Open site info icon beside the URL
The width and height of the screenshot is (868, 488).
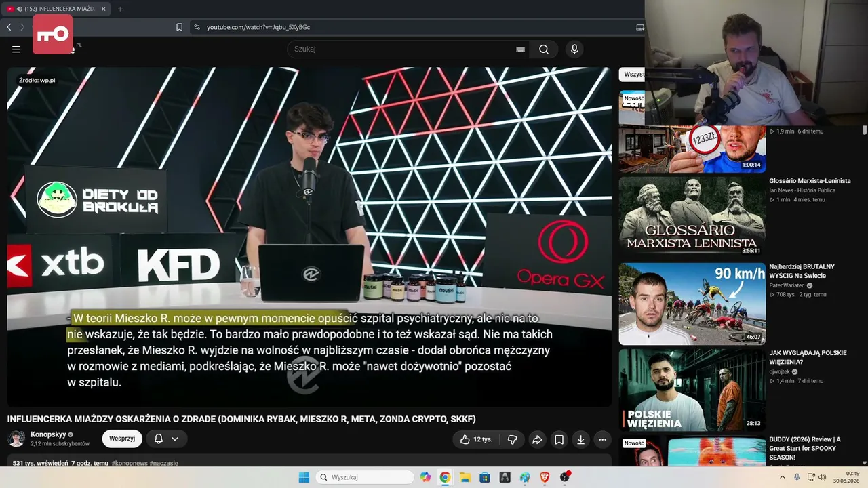point(197,27)
